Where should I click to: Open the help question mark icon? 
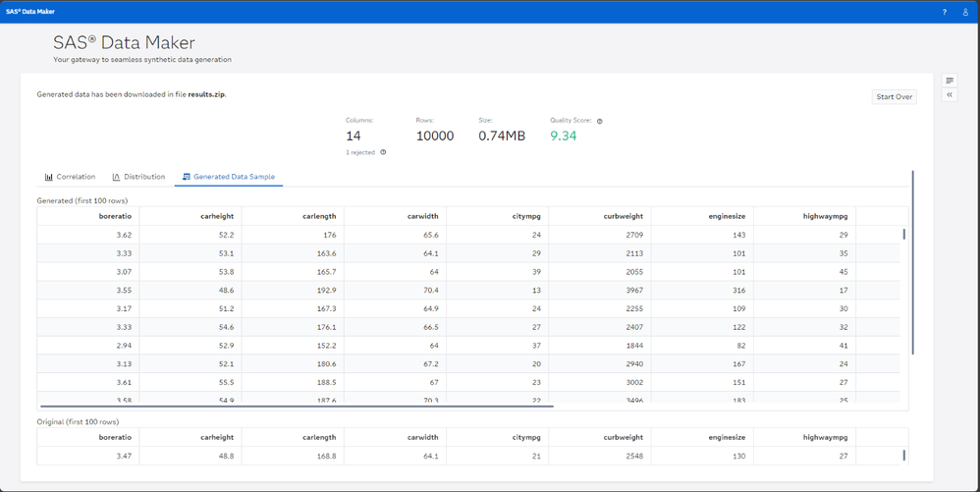pyautogui.click(x=945, y=12)
